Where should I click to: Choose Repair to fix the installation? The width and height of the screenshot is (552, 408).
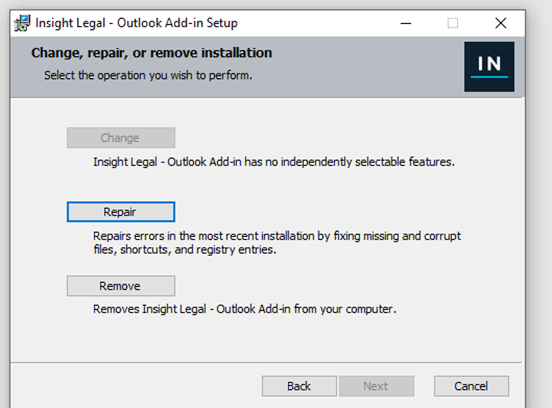[x=121, y=212]
